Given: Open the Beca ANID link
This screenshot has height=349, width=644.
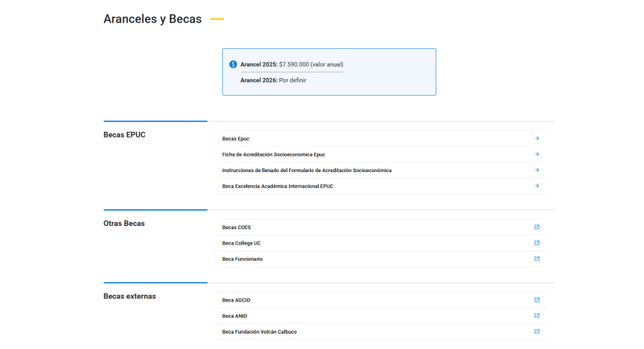Looking at the screenshot, I should [234, 316].
